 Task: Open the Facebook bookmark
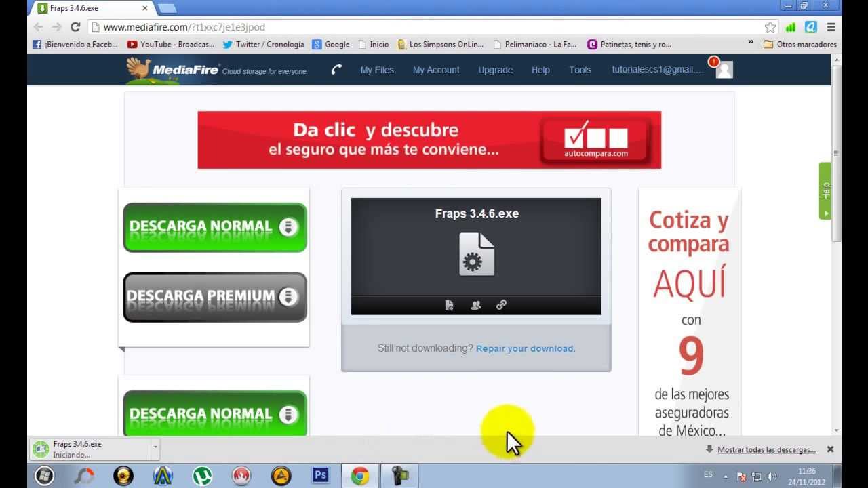click(75, 44)
